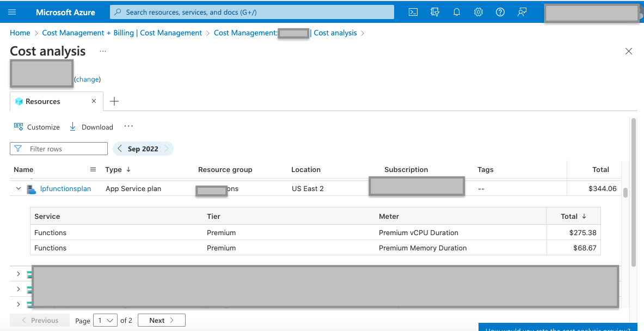The width and height of the screenshot is (644, 331).
Task: Click the Service sub-table column header
Action: pos(47,217)
